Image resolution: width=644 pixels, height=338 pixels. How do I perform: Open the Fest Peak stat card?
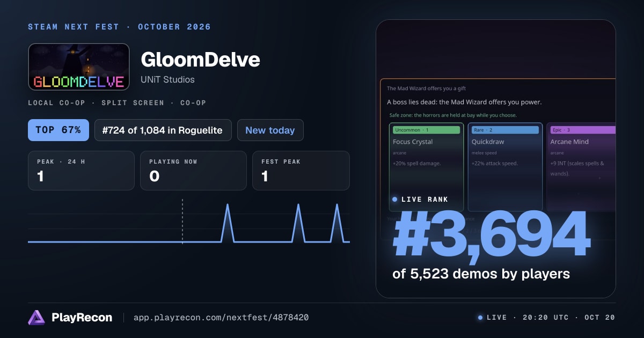(x=301, y=171)
